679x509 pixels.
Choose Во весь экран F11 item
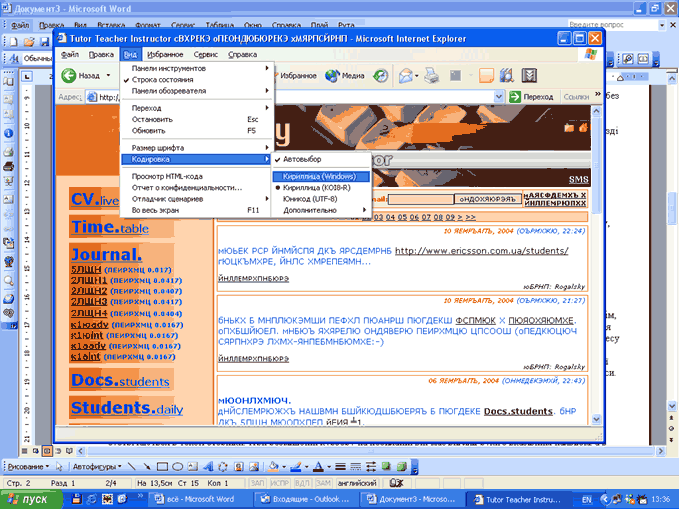196,210
